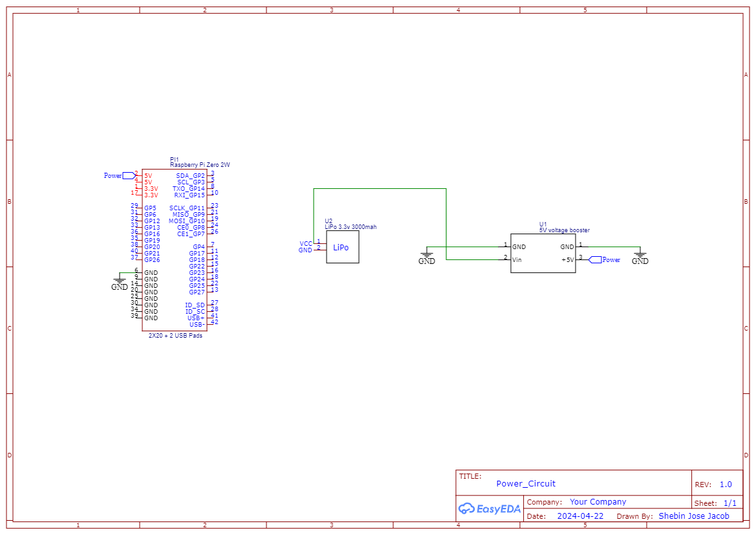Click the date 2024-04-22
Viewport: 756px width, 535px height.
[580, 516]
